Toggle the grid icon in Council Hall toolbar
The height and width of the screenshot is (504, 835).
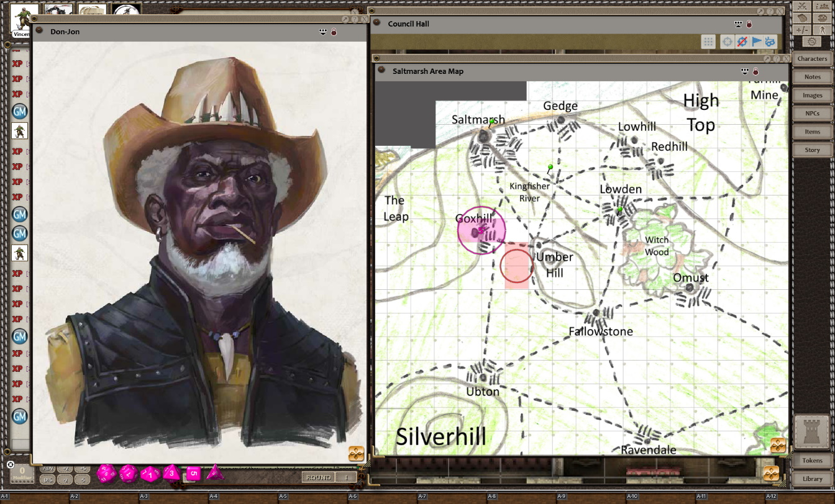[x=708, y=42]
